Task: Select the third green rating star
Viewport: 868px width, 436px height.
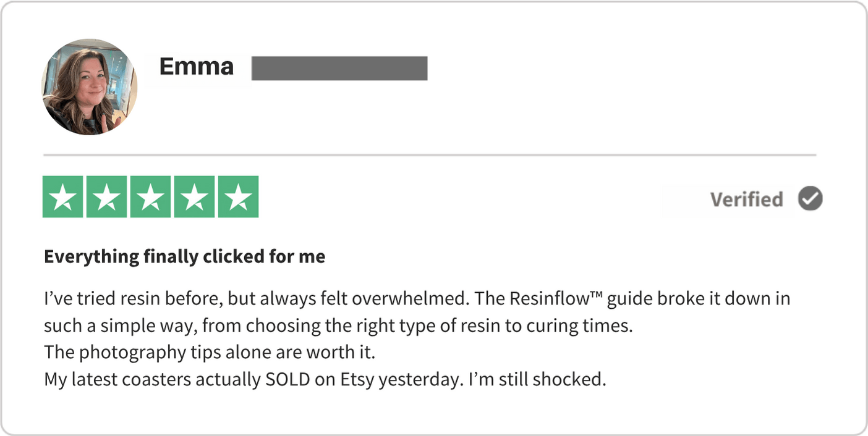Action: [x=150, y=197]
